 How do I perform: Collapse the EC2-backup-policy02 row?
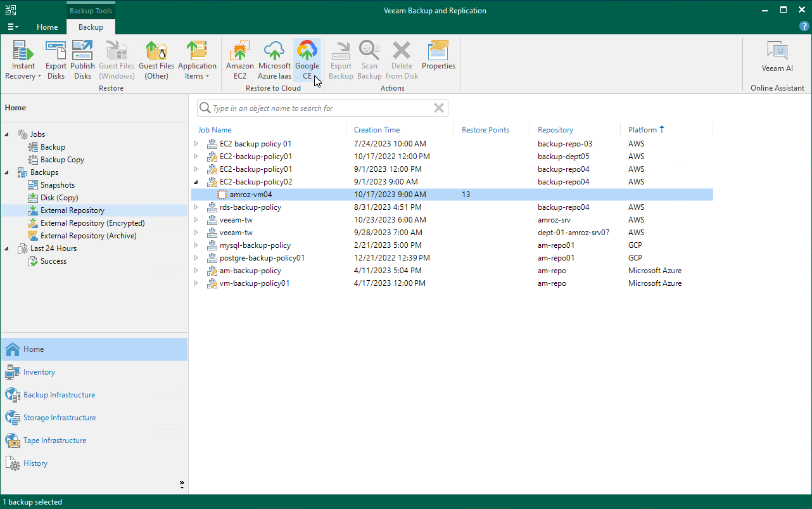pos(196,182)
